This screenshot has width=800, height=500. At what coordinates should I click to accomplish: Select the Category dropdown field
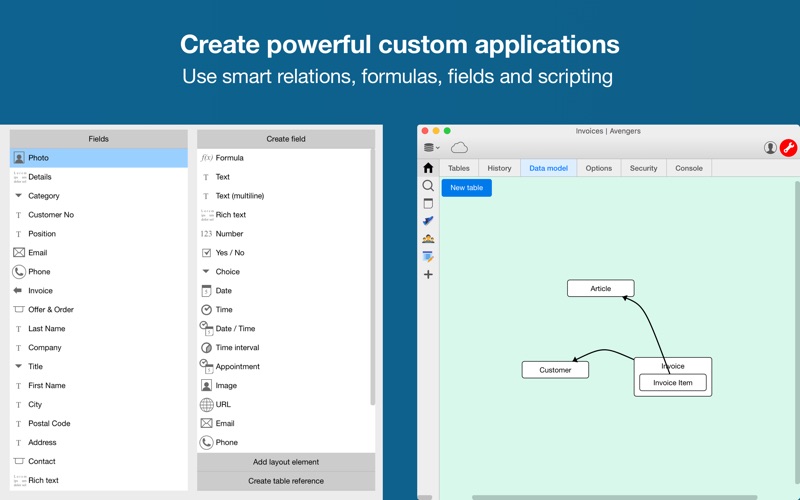click(43, 196)
